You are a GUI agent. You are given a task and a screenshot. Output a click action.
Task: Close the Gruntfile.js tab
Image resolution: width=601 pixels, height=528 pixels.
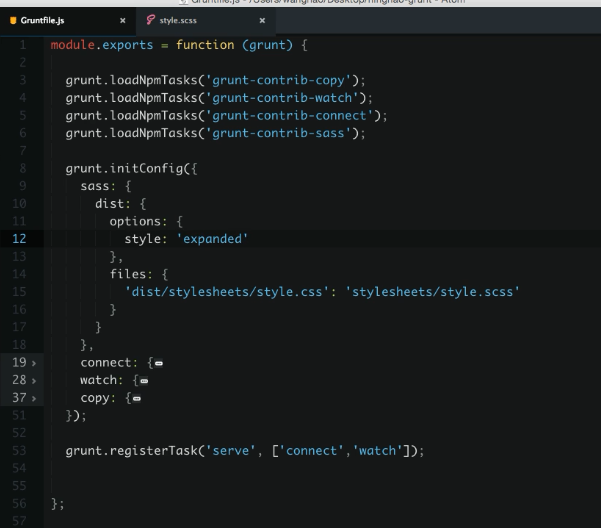pos(122,20)
